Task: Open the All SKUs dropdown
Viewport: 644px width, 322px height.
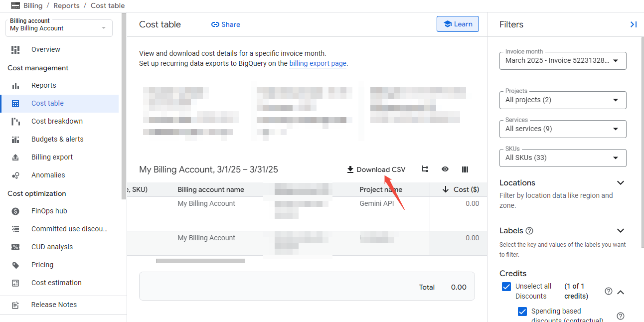Action: (x=563, y=158)
